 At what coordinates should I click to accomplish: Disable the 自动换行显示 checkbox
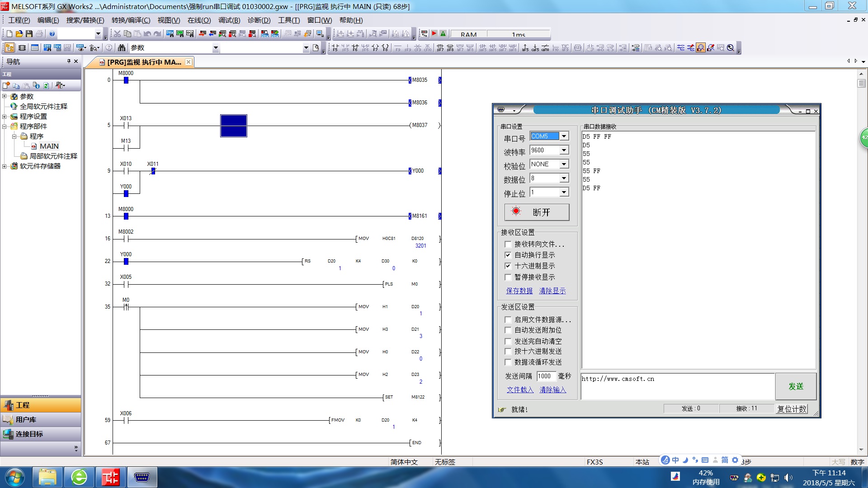pyautogui.click(x=508, y=255)
